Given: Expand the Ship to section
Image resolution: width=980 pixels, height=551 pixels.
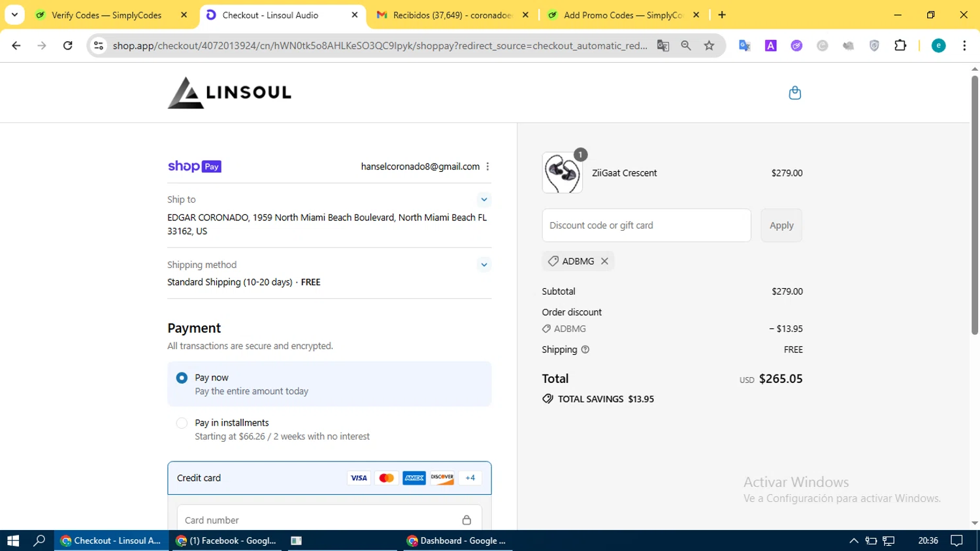Looking at the screenshot, I should pyautogui.click(x=484, y=199).
